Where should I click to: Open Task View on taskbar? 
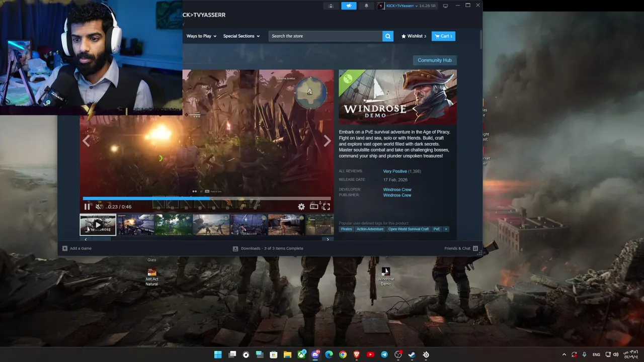click(232, 354)
